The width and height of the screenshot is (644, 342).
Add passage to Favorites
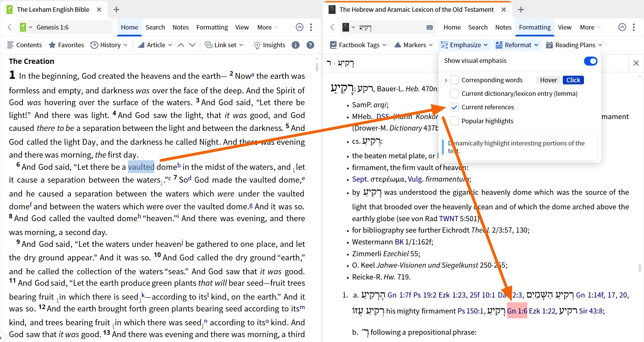tap(66, 45)
